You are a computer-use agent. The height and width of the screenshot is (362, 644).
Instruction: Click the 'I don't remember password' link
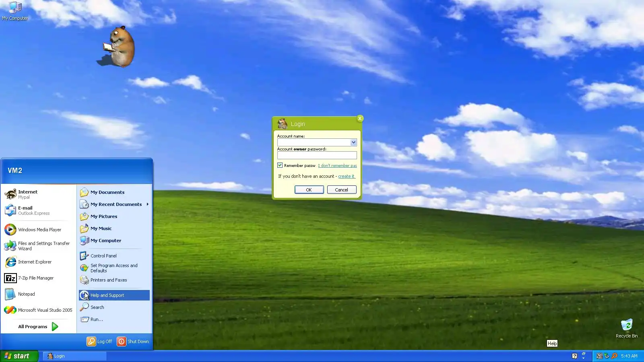[337, 166]
